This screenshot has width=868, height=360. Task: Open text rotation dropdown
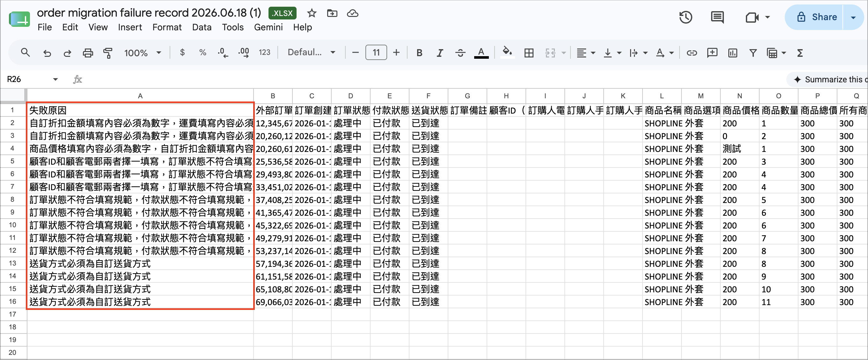[x=665, y=53]
